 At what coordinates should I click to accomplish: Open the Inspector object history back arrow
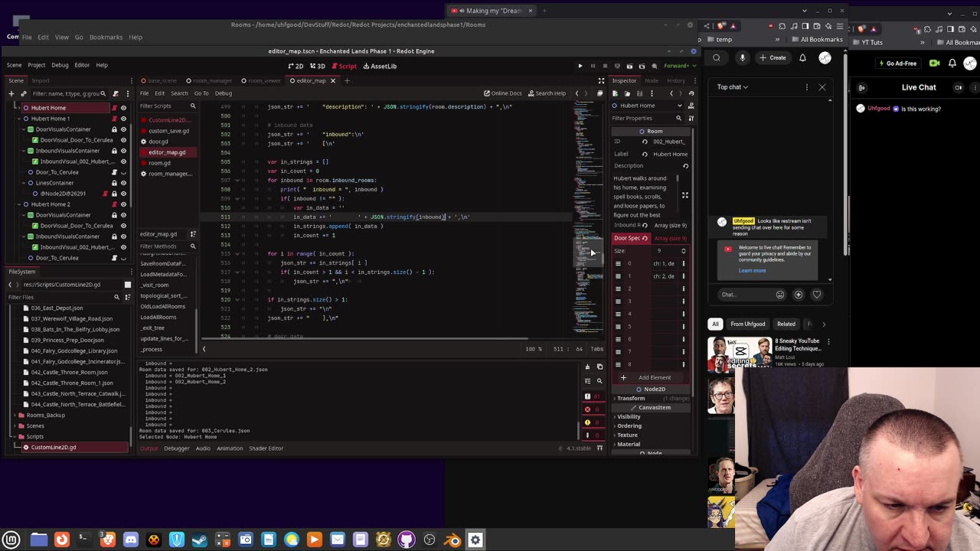point(671,93)
